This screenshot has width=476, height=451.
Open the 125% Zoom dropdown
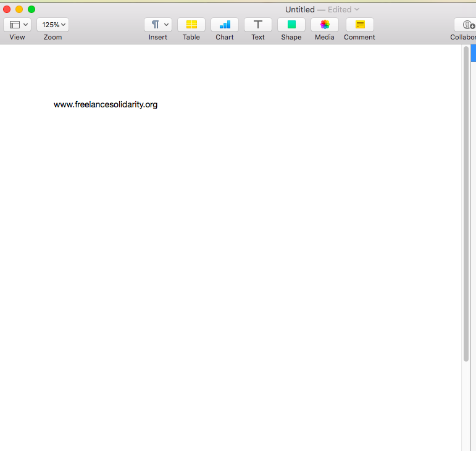pyautogui.click(x=53, y=25)
